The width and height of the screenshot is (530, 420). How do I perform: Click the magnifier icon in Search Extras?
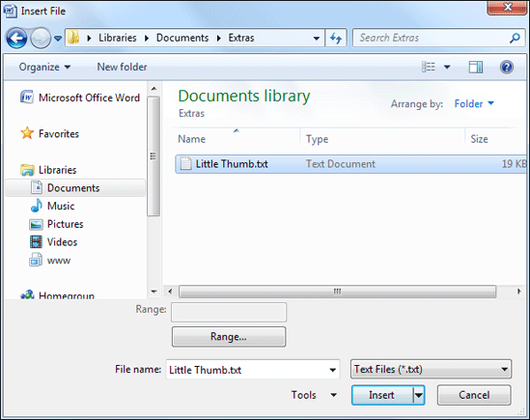[515, 38]
